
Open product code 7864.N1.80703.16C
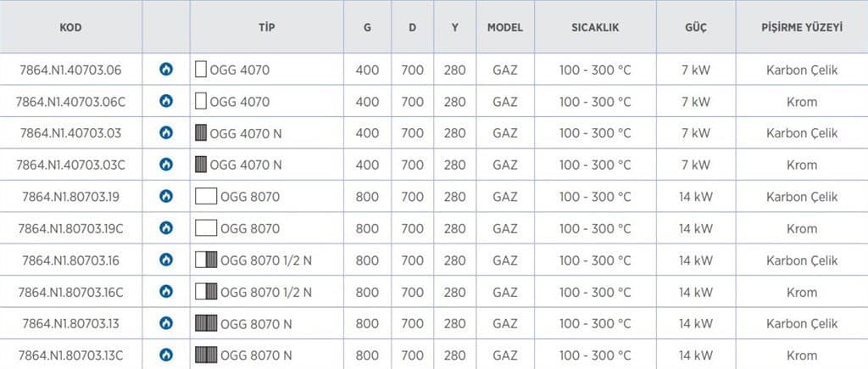click(70, 293)
